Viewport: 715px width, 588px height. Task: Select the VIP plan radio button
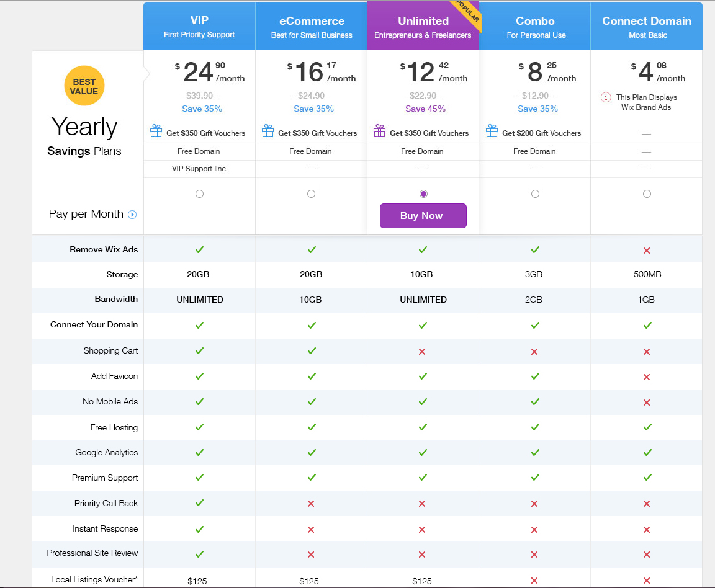point(199,194)
